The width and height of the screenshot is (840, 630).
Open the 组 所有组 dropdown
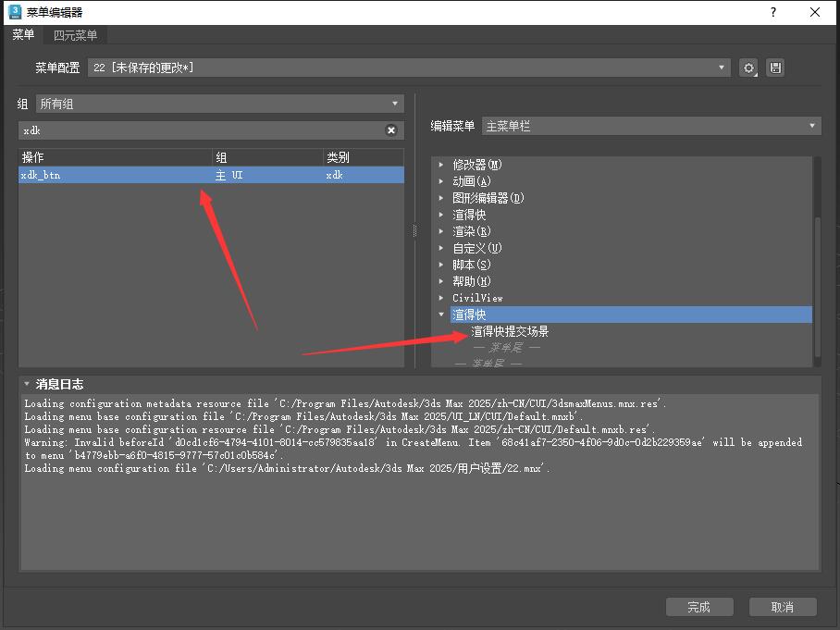pyautogui.click(x=395, y=104)
